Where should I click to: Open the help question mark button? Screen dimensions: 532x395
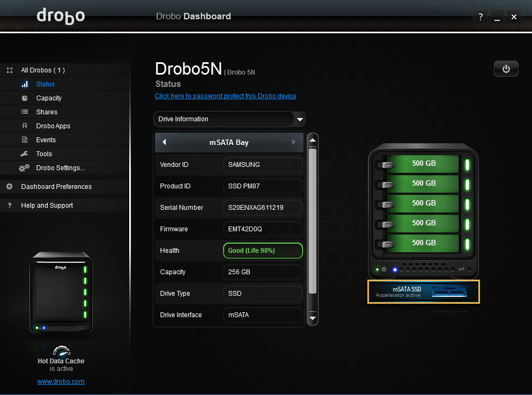(x=481, y=17)
